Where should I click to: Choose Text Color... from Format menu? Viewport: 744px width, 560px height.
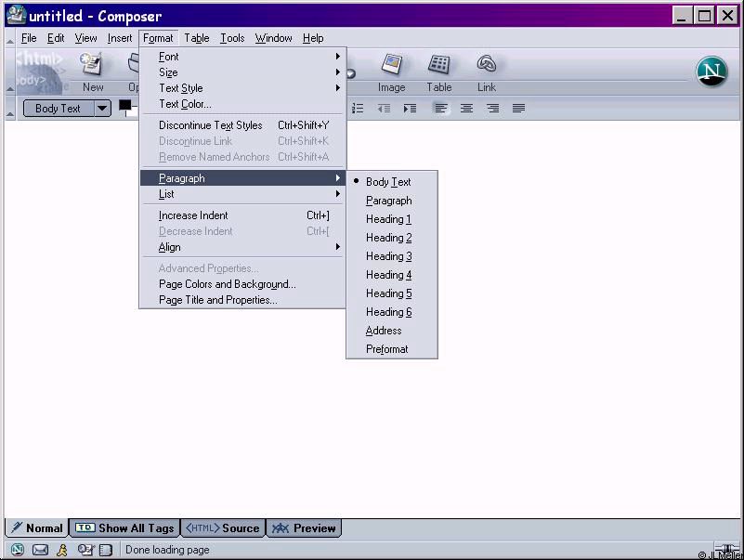(243, 103)
